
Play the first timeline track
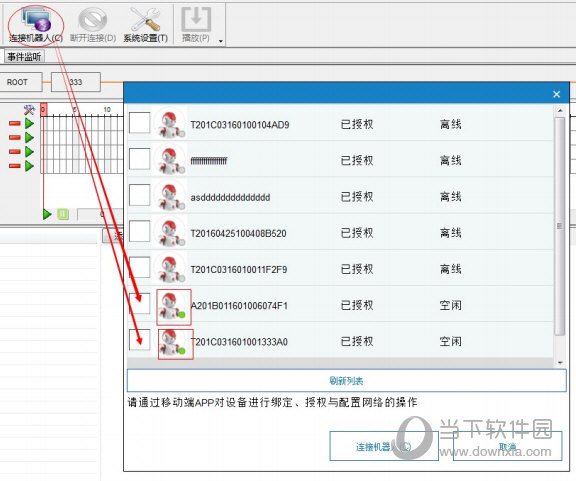(x=29, y=123)
